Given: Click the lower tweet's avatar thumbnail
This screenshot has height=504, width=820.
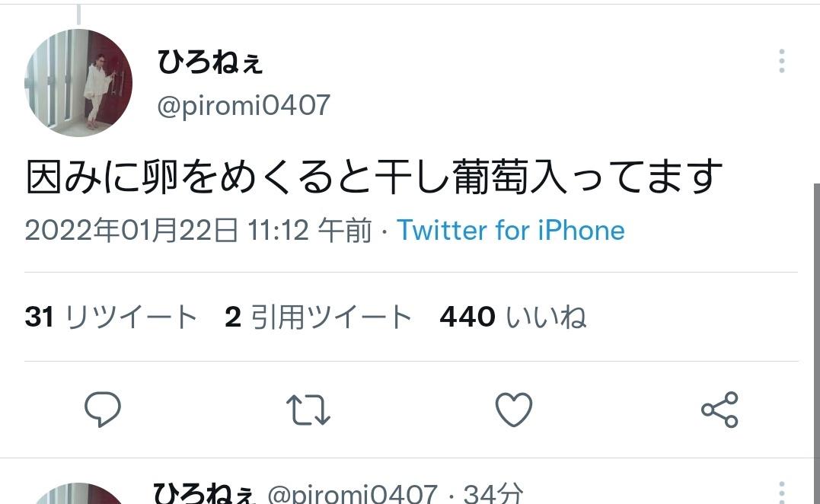Looking at the screenshot, I should pyautogui.click(x=78, y=493).
